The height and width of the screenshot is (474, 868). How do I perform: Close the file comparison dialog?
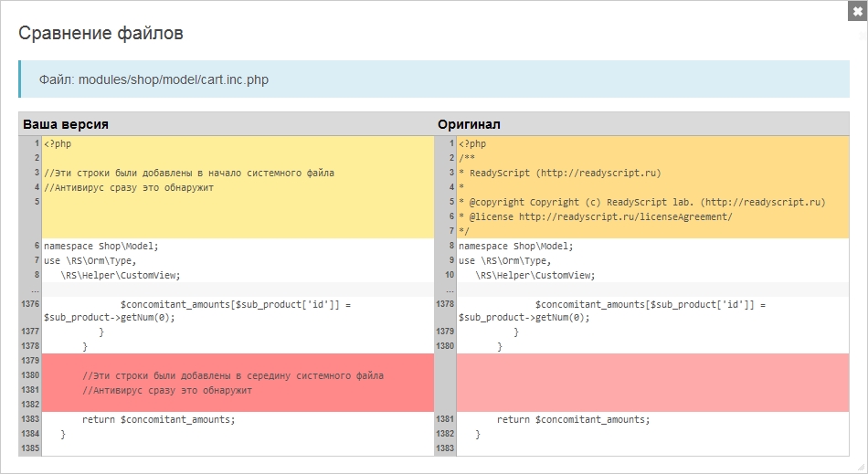(x=856, y=10)
